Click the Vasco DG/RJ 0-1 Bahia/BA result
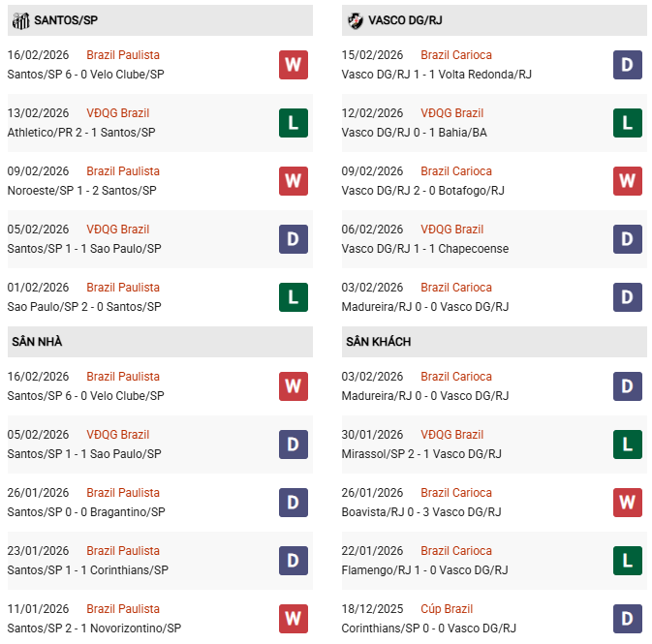 [413, 133]
